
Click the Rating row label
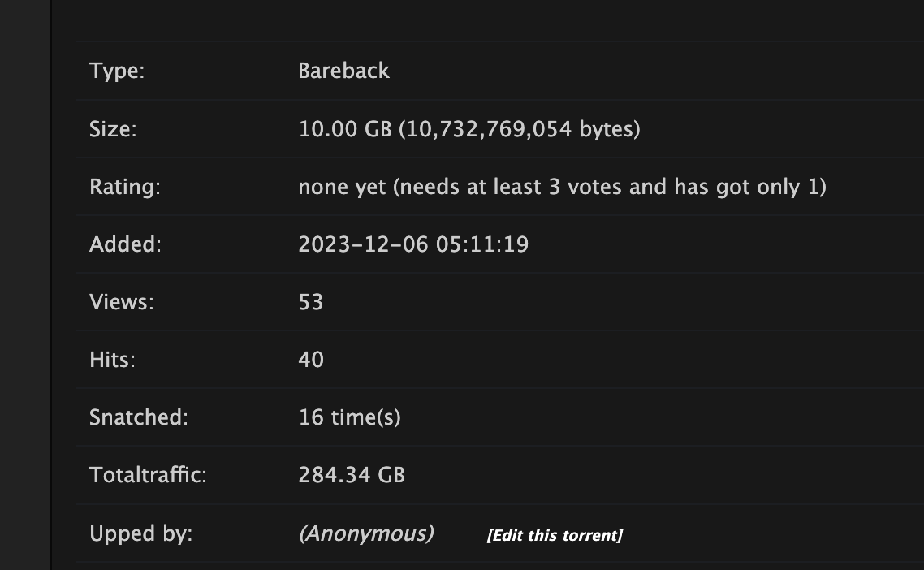(125, 187)
